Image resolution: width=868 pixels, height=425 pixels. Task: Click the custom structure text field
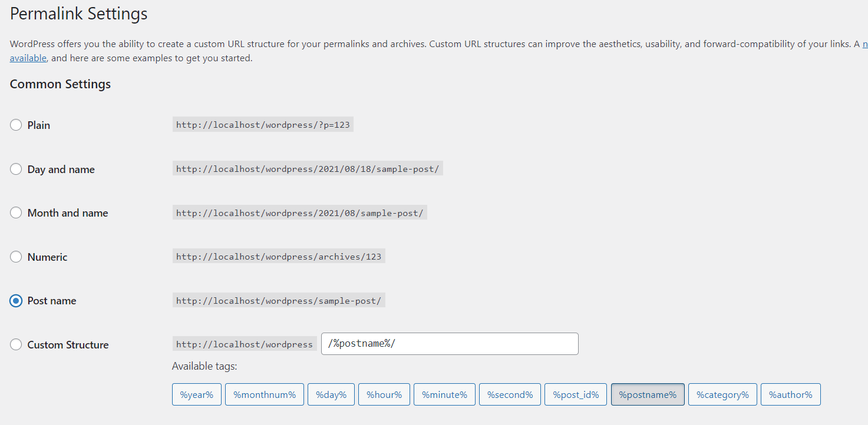[x=449, y=344]
